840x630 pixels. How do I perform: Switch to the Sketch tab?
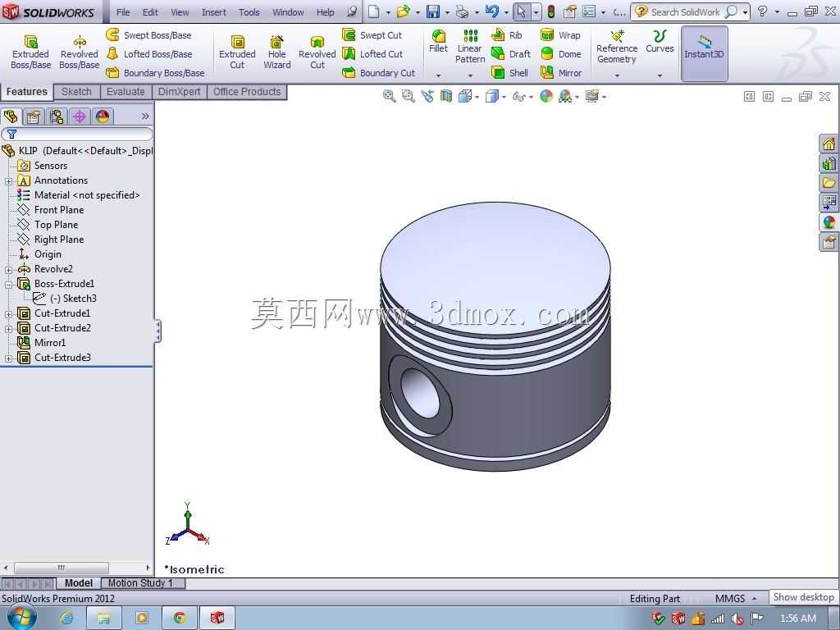click(76, 92)
